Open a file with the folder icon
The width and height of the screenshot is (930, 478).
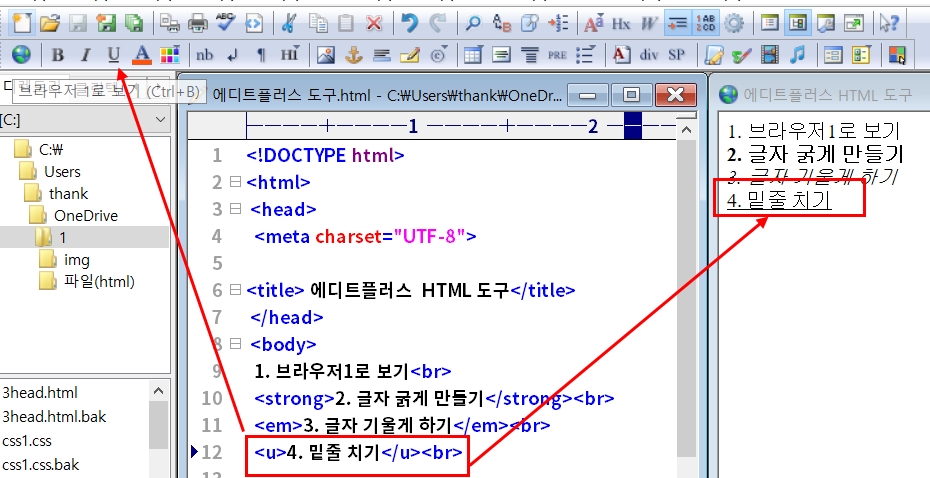click(x=50, y=23)
